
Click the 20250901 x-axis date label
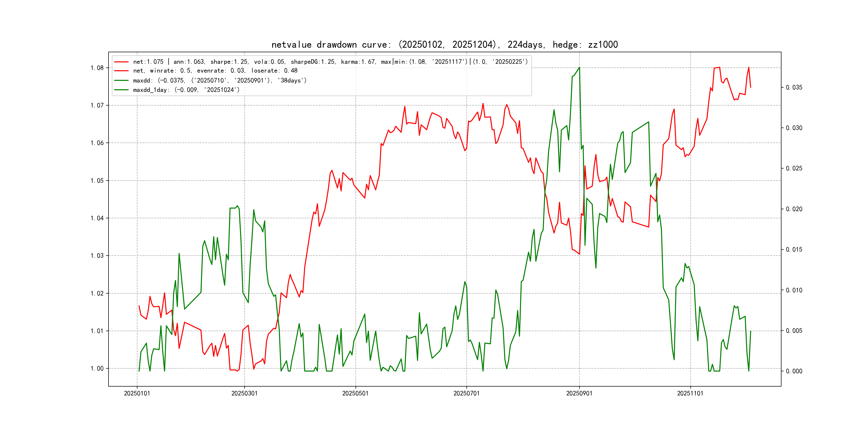[x=579, y=394]
